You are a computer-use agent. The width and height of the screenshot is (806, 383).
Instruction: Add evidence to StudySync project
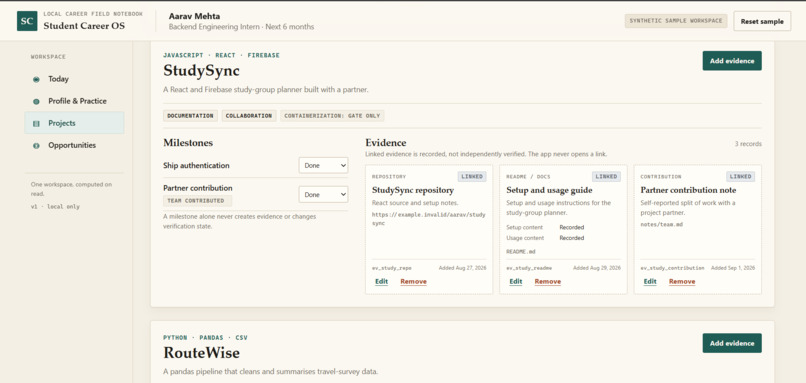(732, 61)
